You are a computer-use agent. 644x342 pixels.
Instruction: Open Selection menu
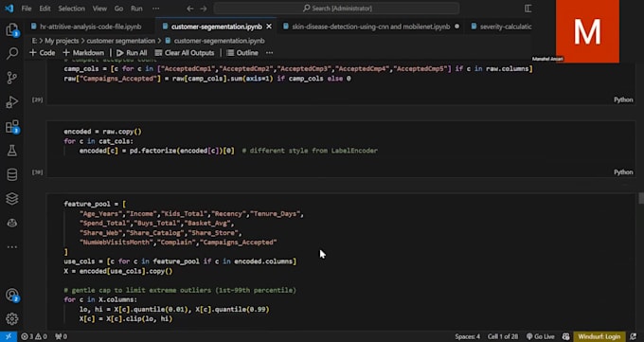tap(71, 9)
